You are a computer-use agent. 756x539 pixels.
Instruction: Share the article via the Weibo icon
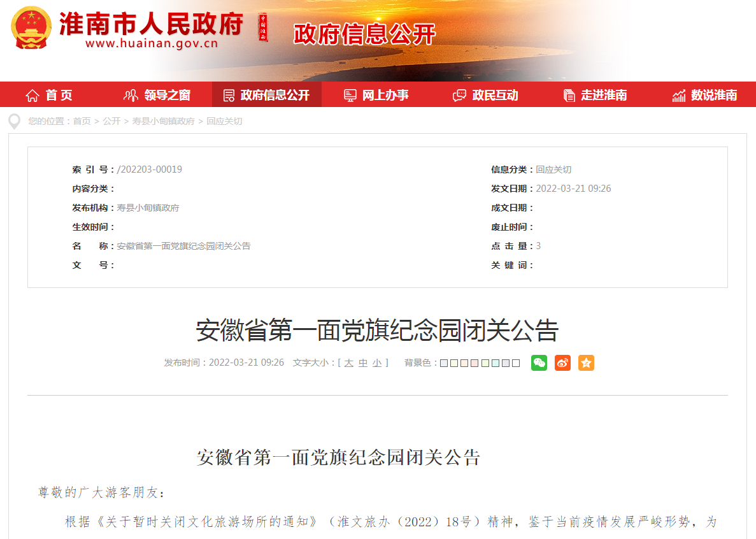(x=562, y=363)
